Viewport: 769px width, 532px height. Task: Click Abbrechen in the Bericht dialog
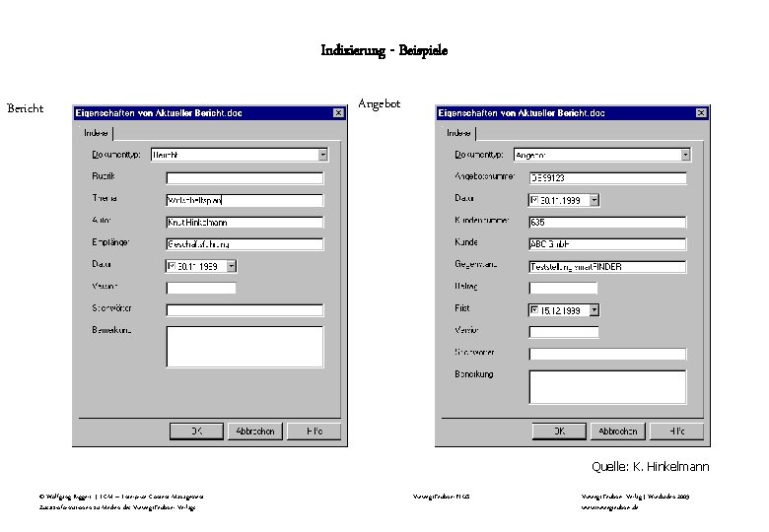click(x=255, y=432)
